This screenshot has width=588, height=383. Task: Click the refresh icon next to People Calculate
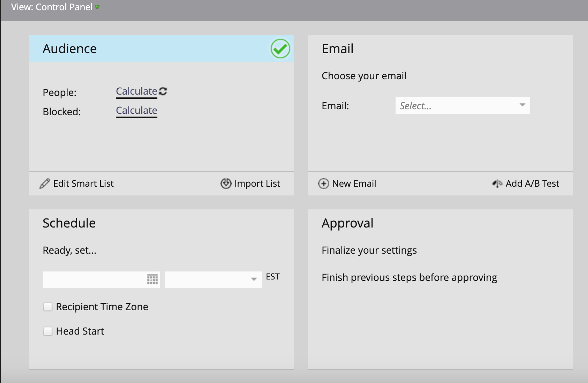(163, 91)
